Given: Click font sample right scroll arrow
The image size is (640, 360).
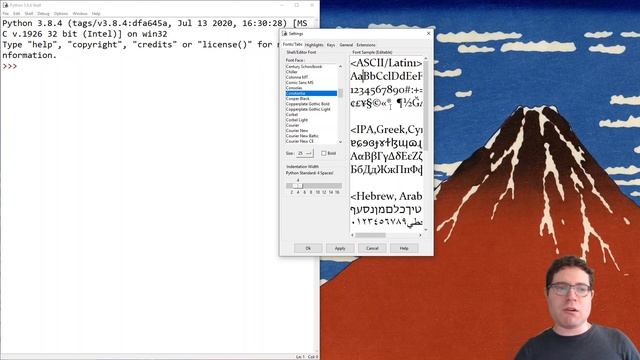Looking at the screenshot, I should 420,235.
